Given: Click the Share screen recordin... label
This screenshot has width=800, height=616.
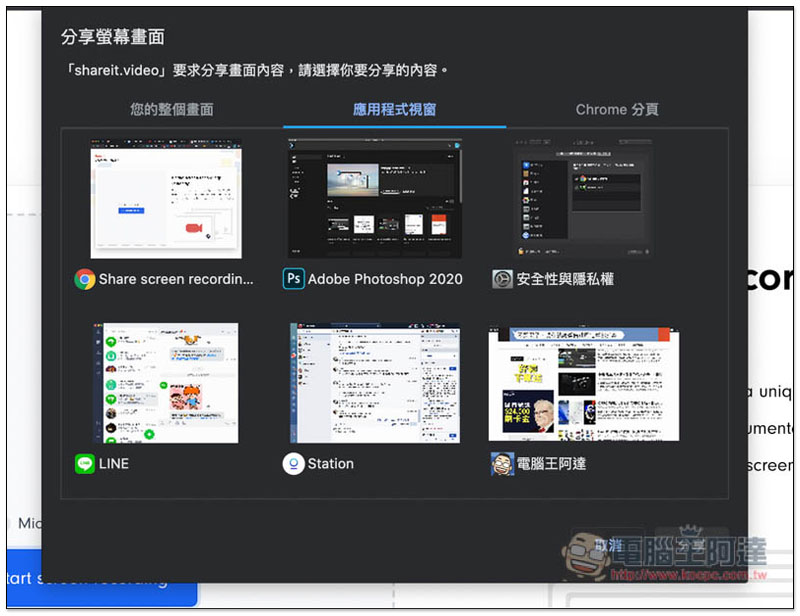Looking at the screenshot, I should pos(176,279).
